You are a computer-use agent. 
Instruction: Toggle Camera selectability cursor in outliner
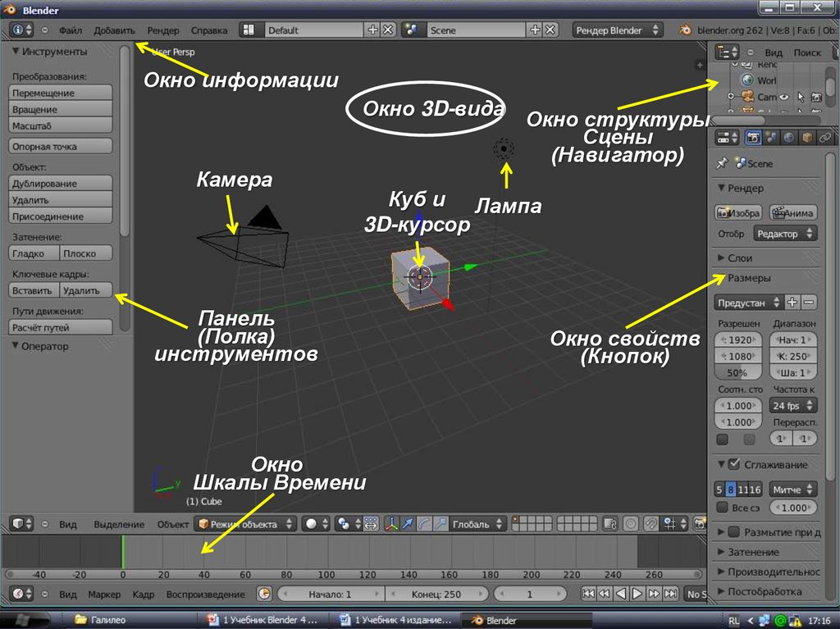[801, 97]
